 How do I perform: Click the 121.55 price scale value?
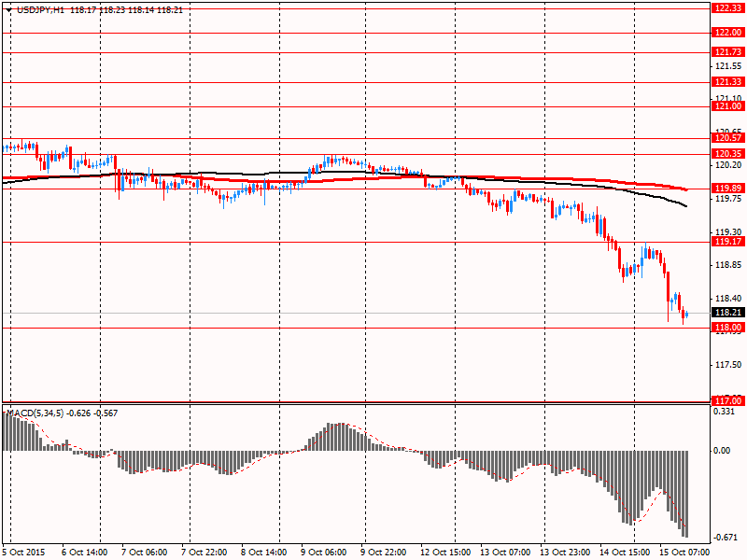(x=728, y=66)
